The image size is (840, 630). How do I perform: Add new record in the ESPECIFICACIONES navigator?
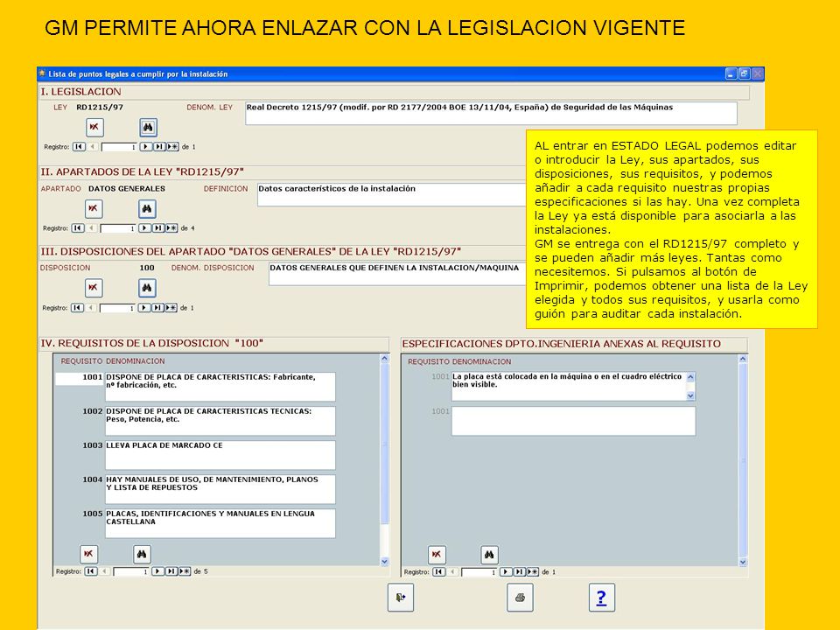click(x=533, y=571)
